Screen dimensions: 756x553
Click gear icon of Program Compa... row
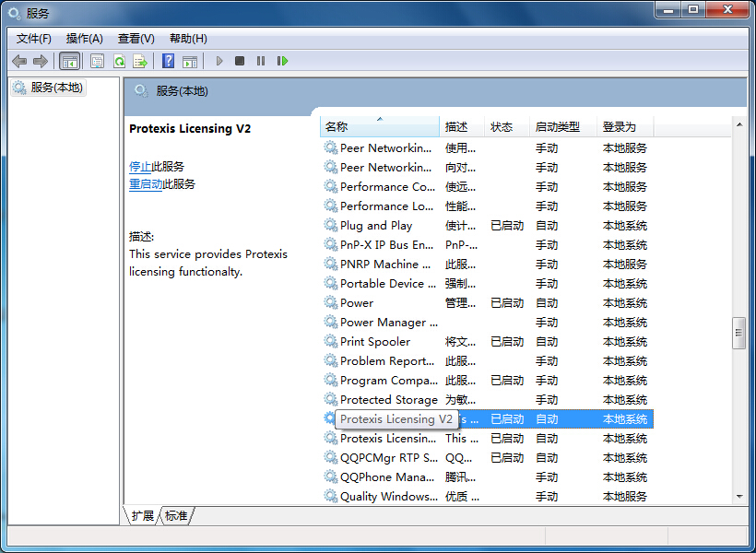[x=330, y=380]
